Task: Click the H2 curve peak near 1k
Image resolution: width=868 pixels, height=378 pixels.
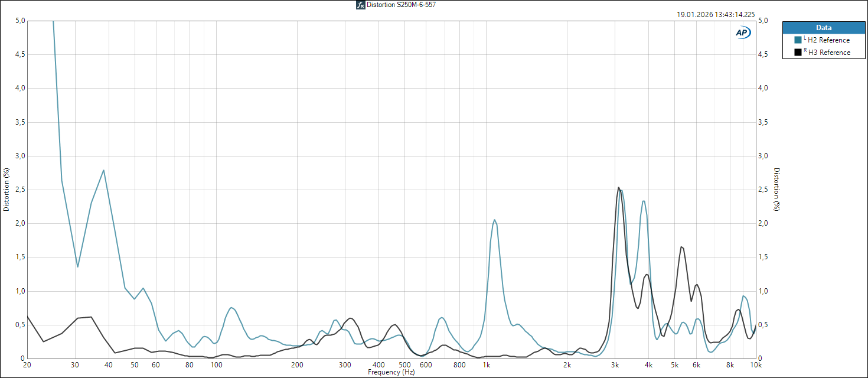Action: tap(495, 220)
